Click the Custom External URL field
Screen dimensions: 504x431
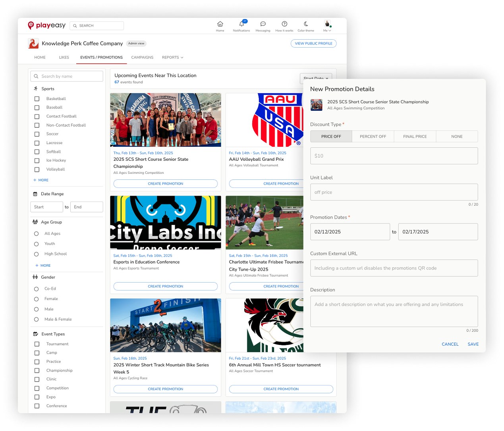[394, 268]
